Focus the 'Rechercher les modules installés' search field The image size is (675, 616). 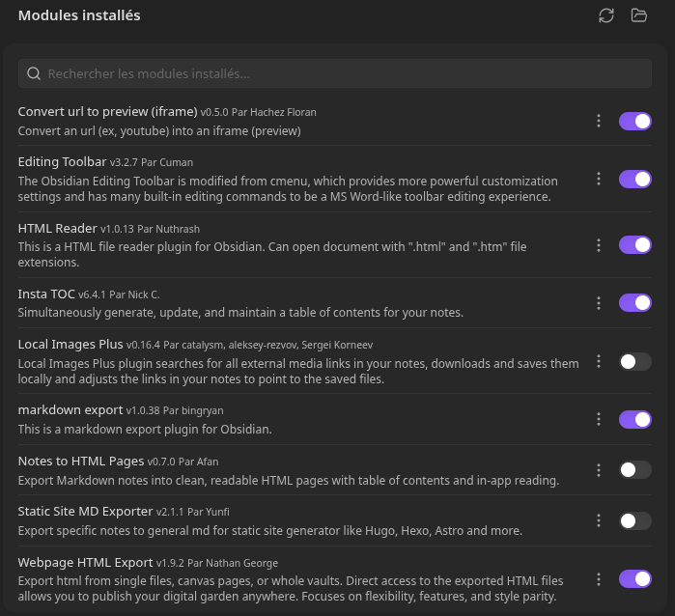pyautogui.click(x=334, y=73)
